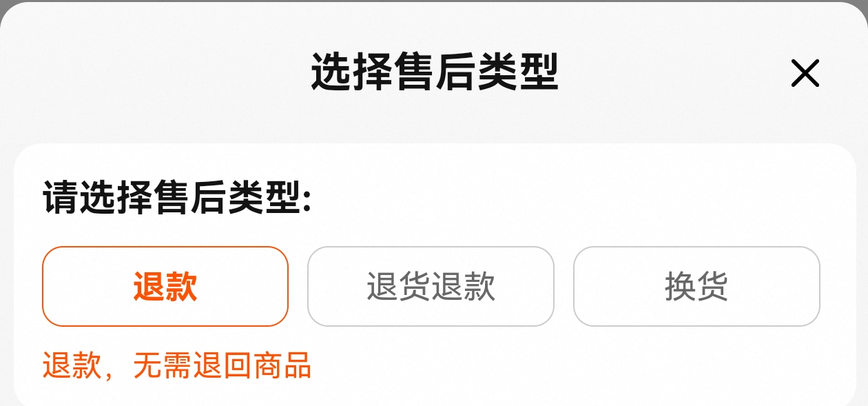Screen dimensions: 868x406
Task: Select the 退款 refund-only option
Action: [165, 286]
